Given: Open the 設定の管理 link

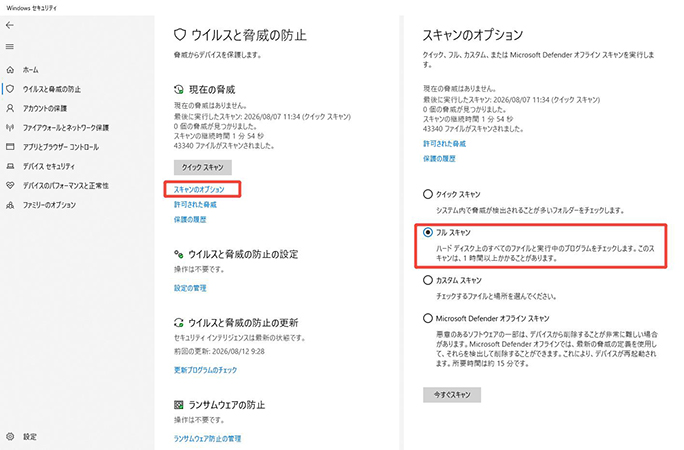Looking at the screenshot, I should click(x=190, y=288).
